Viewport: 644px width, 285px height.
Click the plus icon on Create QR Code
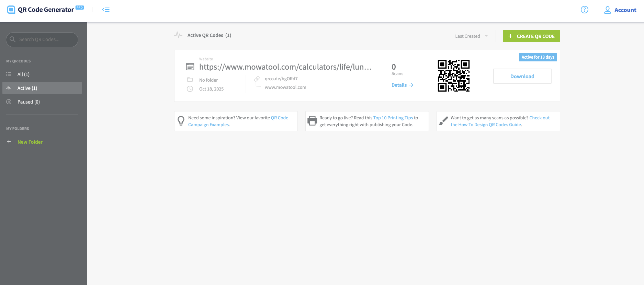pyautogui.click(x=510, y=36)
